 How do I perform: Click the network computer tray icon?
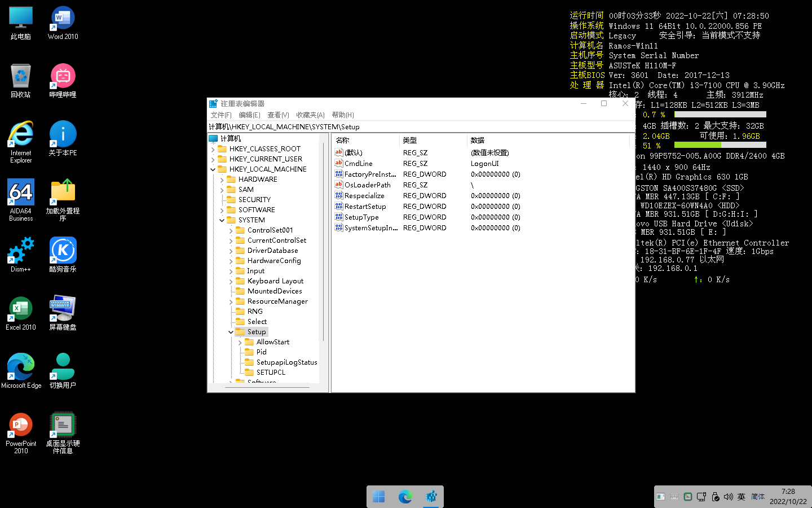tap(701, 497)
